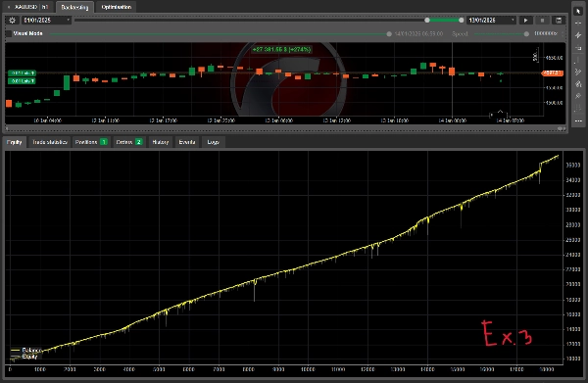The image size is (588, 383).
Task: Select the XAUUSD h1 instance tab
Action: 30,7
